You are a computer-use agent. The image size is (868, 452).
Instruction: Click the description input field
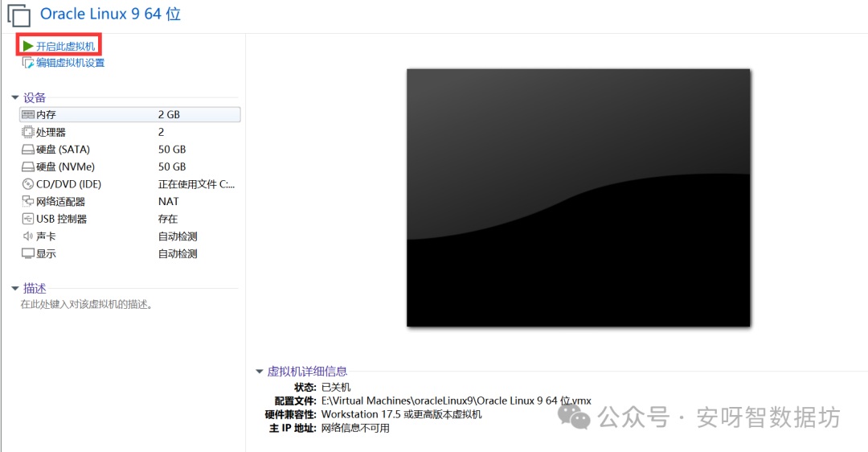pos(86,305)
